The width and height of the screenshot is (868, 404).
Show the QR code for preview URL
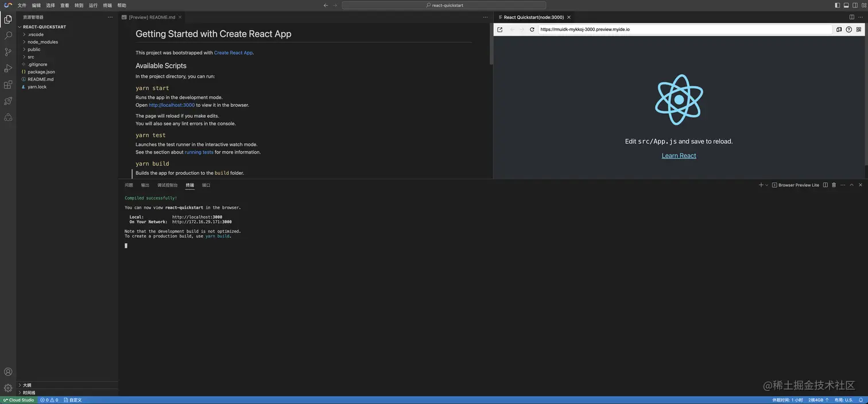pyautogui.click(x=859, y=29)
